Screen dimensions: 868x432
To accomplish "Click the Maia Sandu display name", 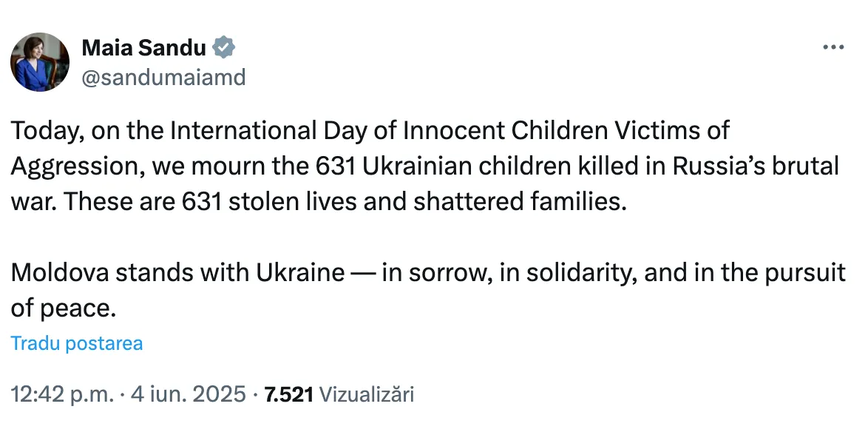I will point(144,48).
